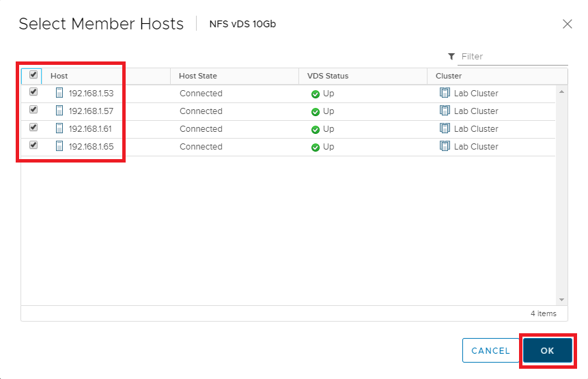Click into the Filter text field
Screen dimensions: 588x379
pyautogui.click(x=512, y=57)
